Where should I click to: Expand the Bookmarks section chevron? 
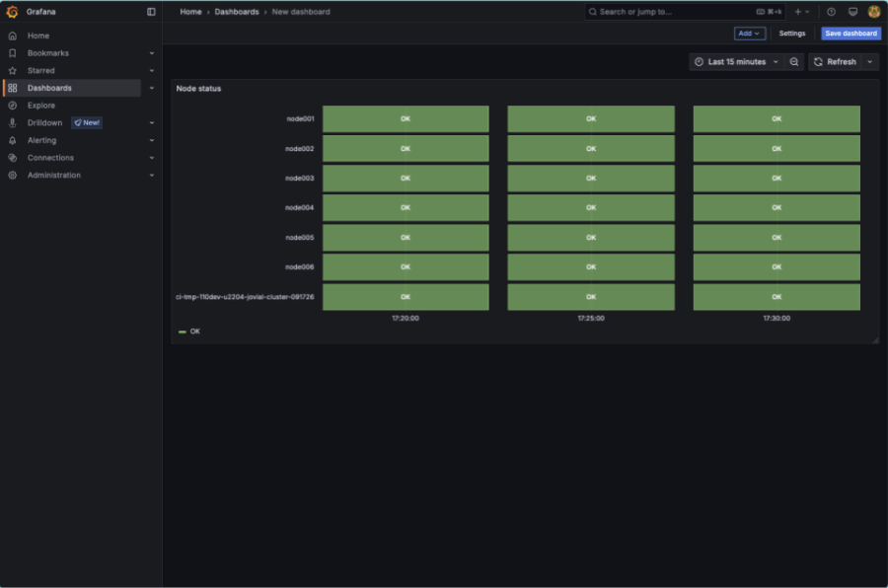152,53
